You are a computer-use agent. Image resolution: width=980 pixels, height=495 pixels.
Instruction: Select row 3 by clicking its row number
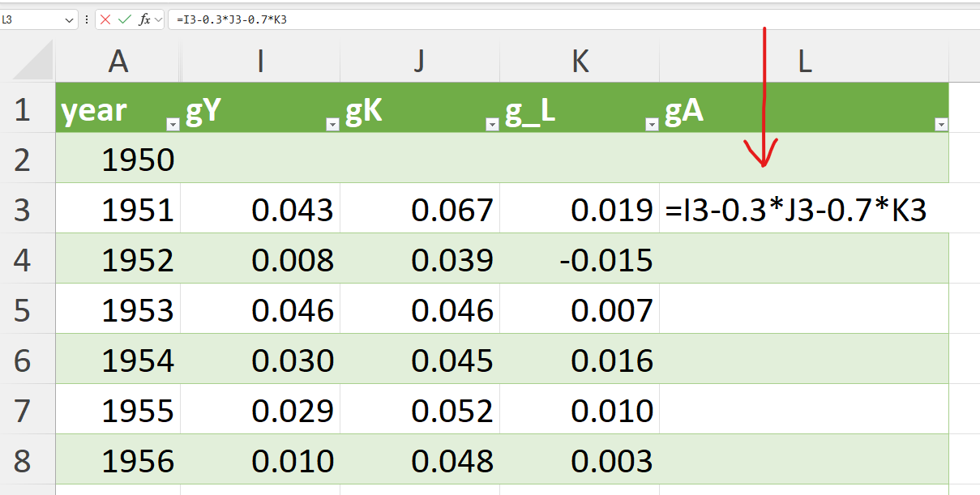pos(27,207)
